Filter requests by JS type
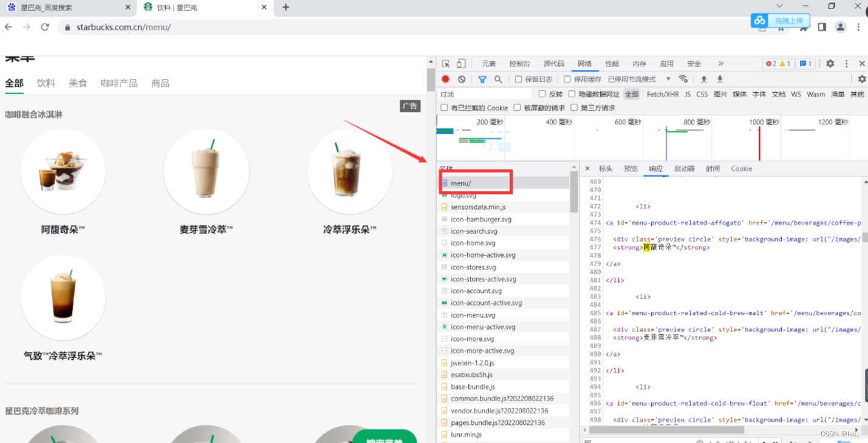Image resolution: width=868 pixels, height=443 pixels. click(x=688, y=94)
